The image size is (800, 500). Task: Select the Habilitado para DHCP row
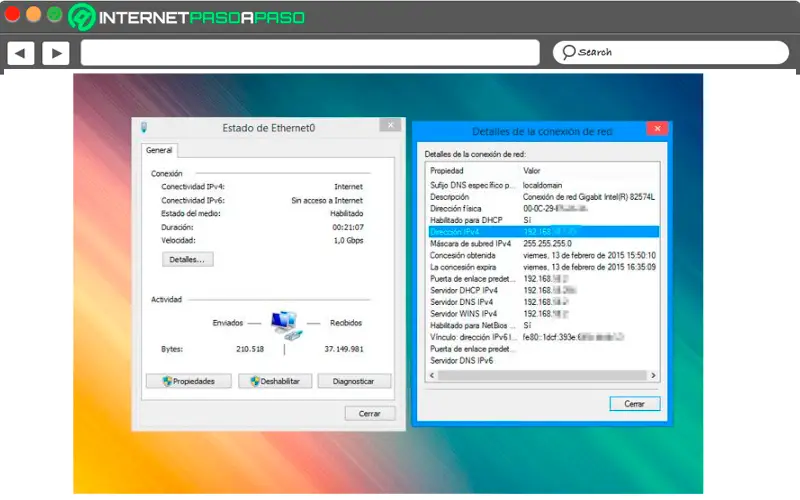(543, 220)
